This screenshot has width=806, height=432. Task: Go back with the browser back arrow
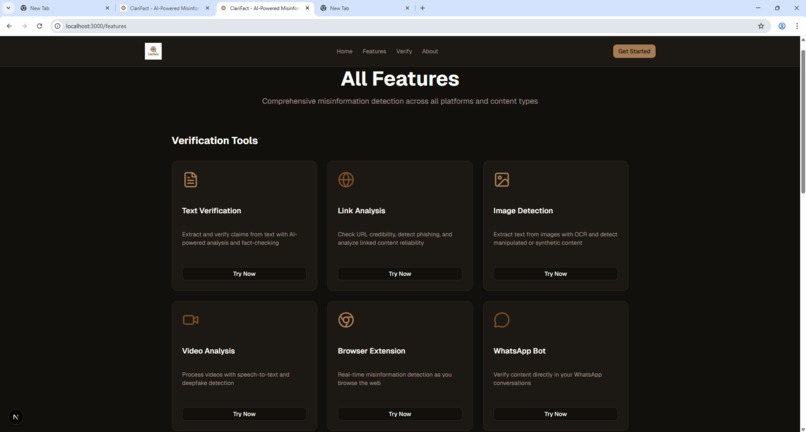[9, 26]
